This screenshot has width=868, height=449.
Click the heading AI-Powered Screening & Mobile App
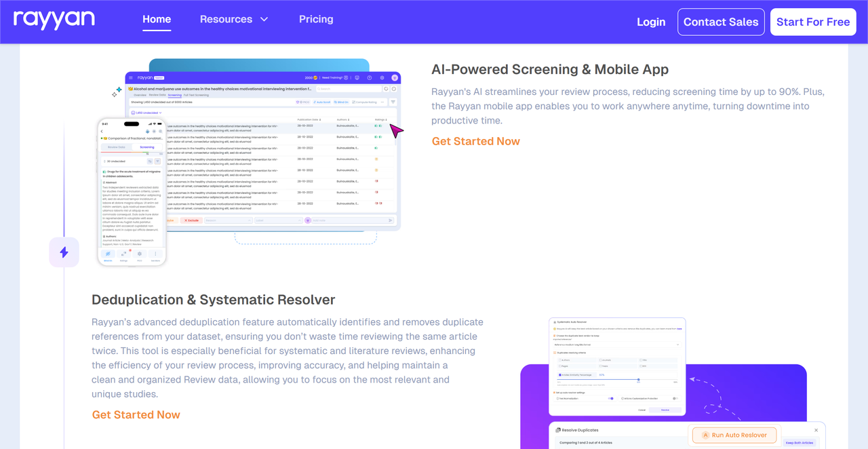pyautogui.click(x=550, y=69)
